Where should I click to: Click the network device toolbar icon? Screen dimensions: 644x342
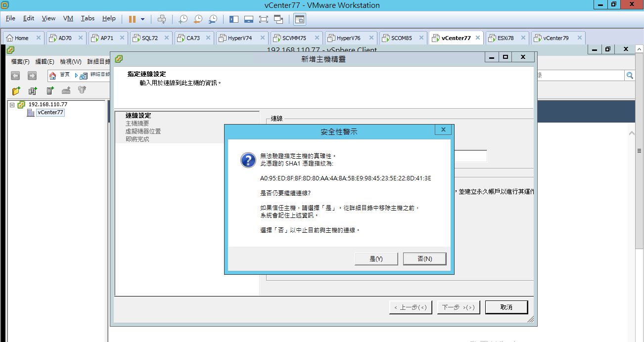click(x=66, y=90)
